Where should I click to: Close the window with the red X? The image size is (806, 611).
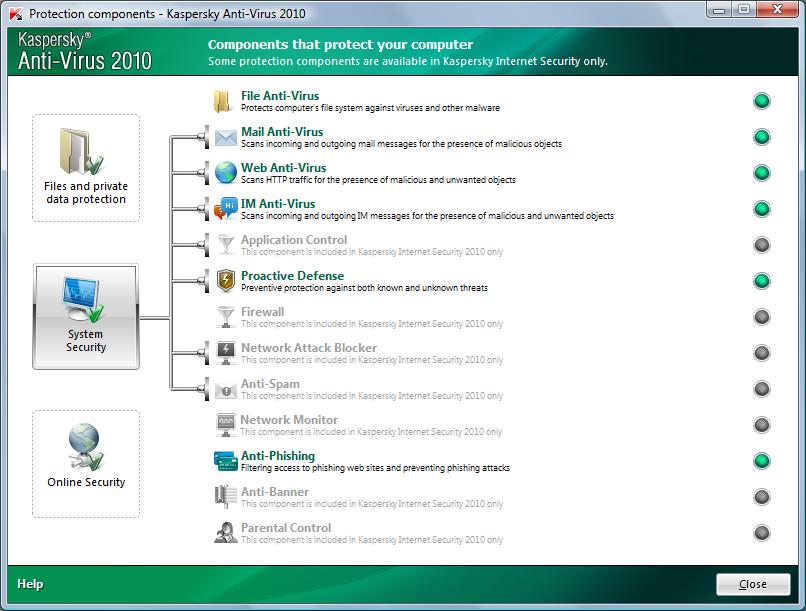[778, 10]
